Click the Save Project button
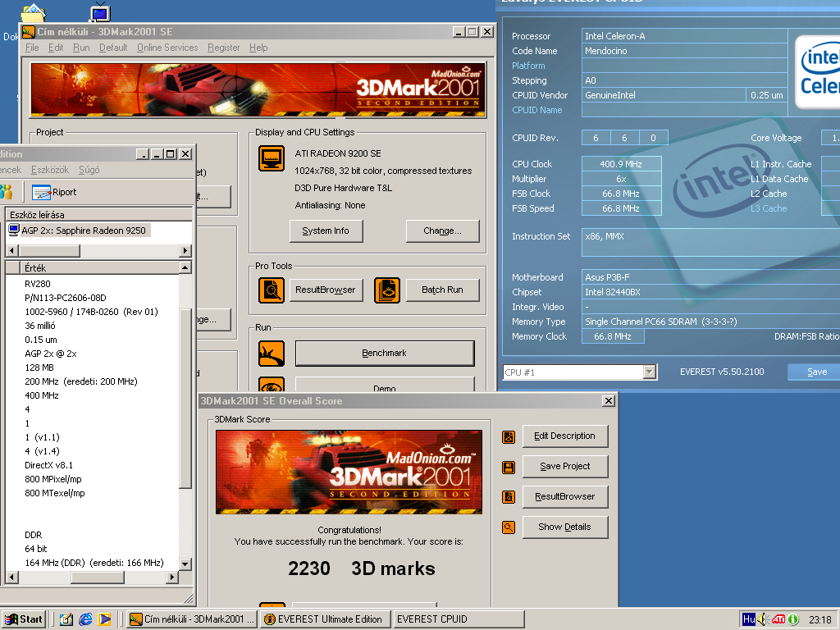840x630 pixels. coord(565,467)
